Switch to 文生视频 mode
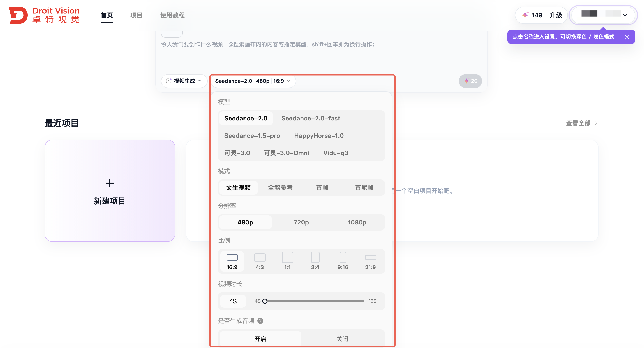 (238, 187)
